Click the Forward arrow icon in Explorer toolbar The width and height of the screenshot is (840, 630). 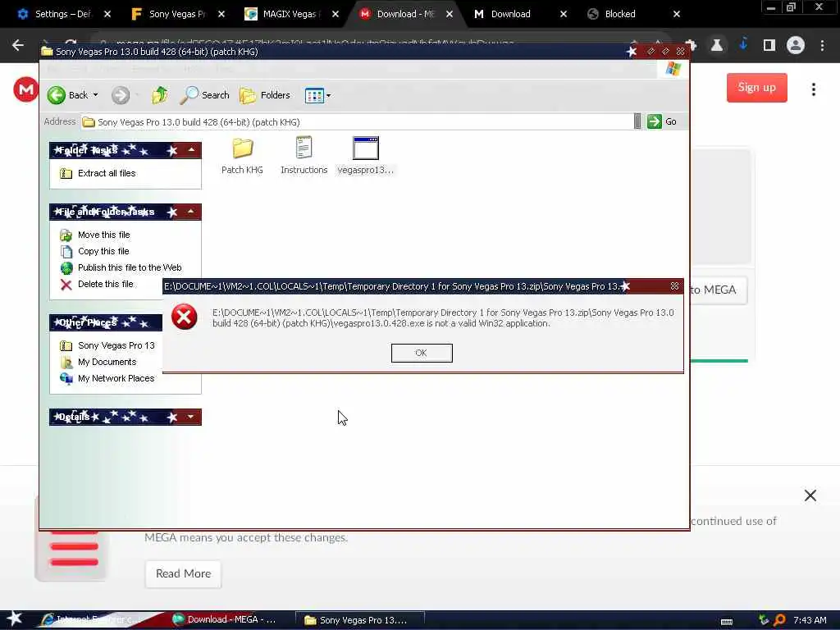tap(121, 95)
